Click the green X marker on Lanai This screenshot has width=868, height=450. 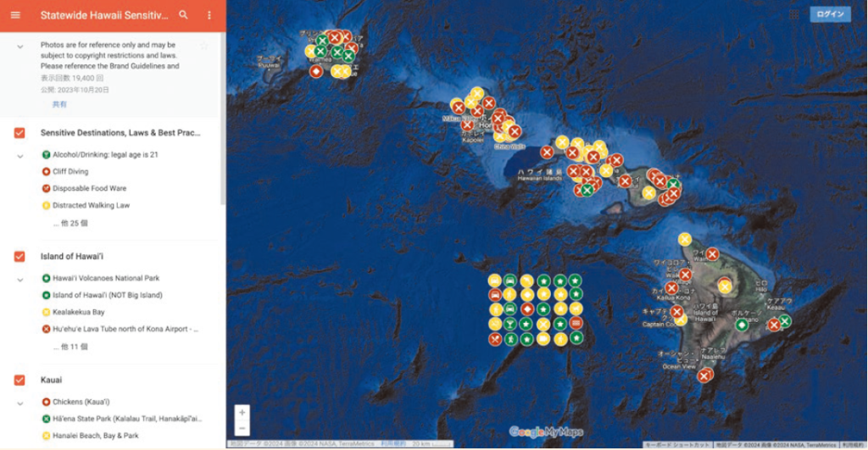587,190
